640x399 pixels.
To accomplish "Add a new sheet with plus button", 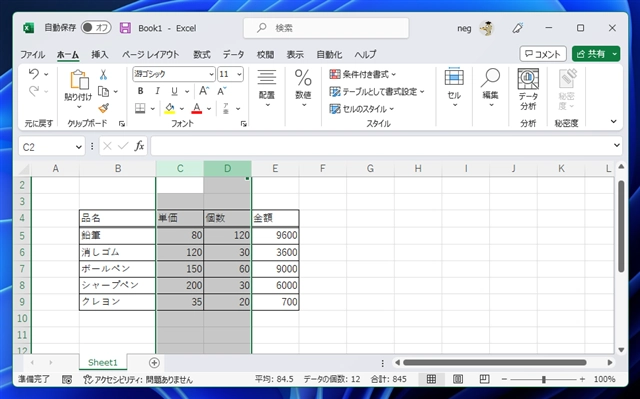I will [154, 363].
